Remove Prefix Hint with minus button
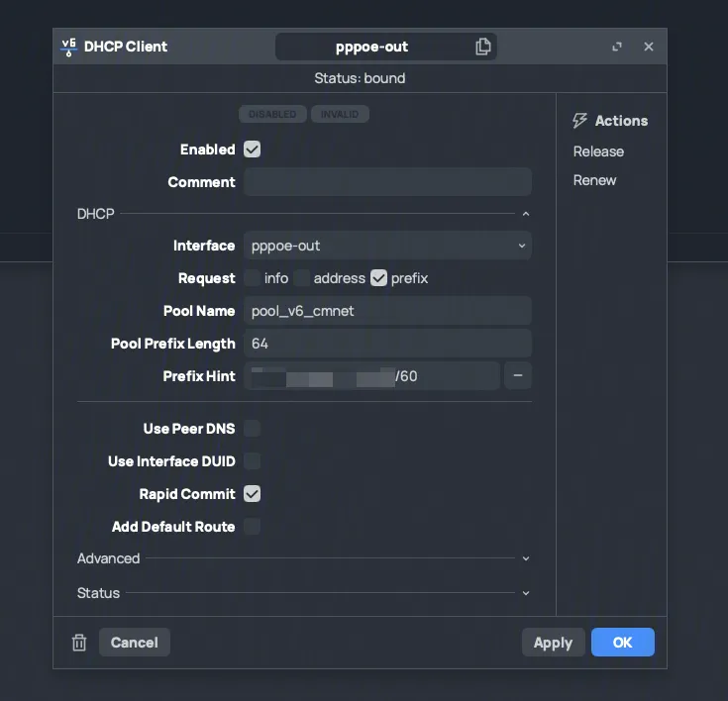The width and height of the screenshot is (728, 701). click(x=517, y=376)
